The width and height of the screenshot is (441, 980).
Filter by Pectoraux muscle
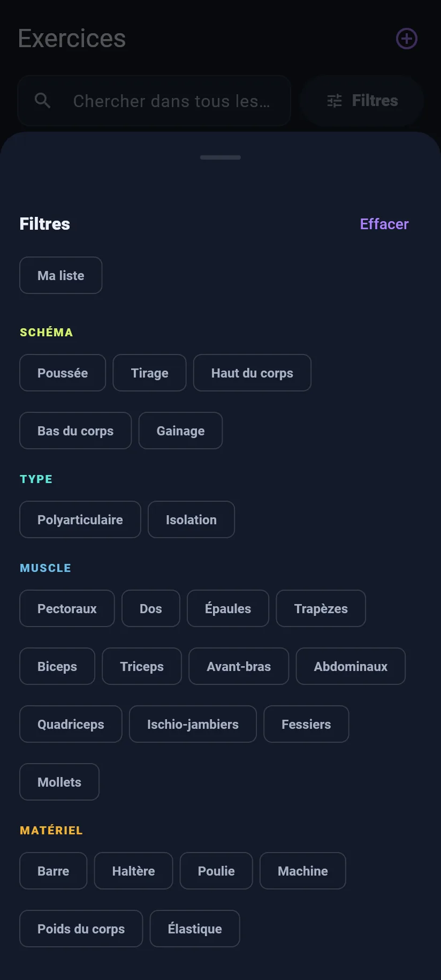pyautogui.click(x=67, y=608)
